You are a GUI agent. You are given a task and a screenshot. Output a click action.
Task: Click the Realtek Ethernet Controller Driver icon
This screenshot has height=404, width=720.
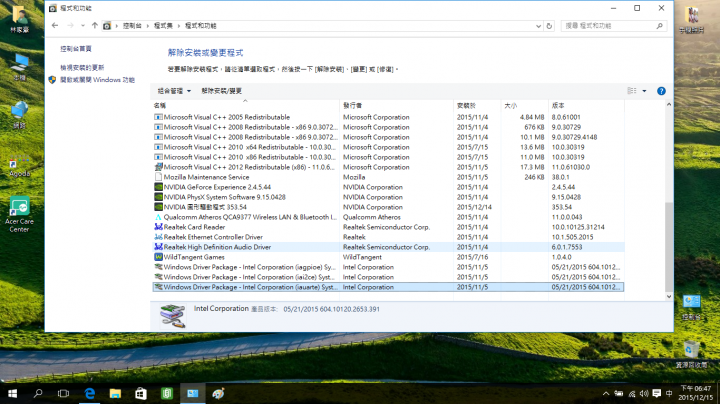coord(158,237)
